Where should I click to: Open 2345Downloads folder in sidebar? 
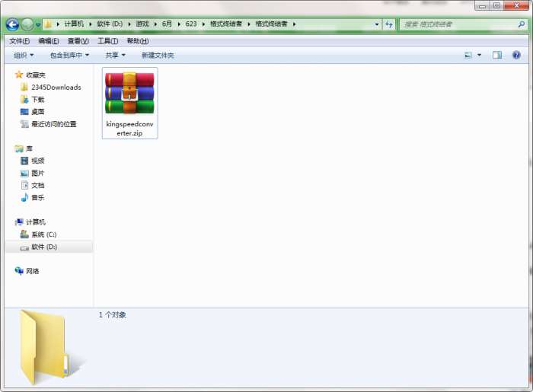pos(56,88)
